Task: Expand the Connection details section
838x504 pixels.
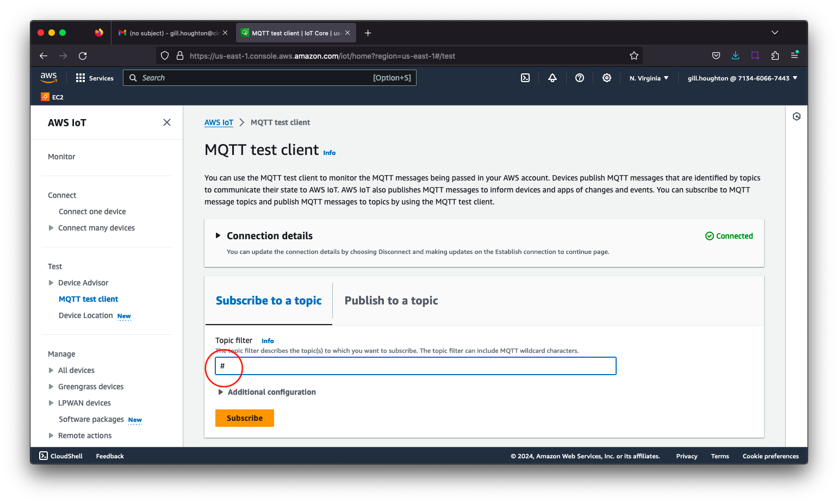Action: pyautogui.click(x=218, y=236)
